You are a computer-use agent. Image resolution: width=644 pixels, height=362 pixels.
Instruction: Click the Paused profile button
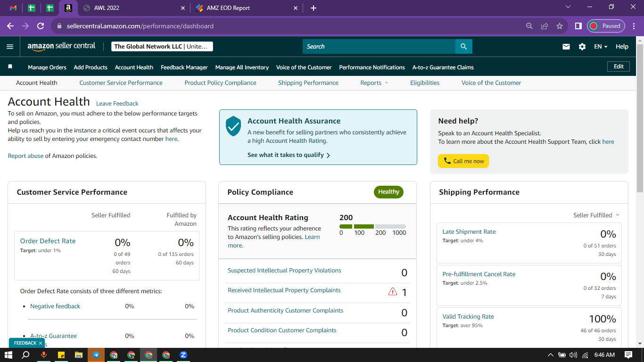pyautogui.click(x=606, y=26)
